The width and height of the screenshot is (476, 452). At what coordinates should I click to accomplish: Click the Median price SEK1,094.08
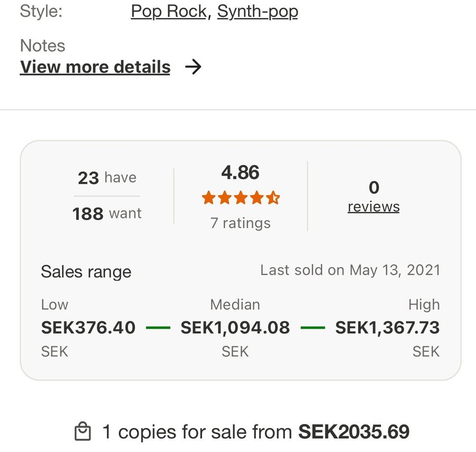click(x=235, y=328)
